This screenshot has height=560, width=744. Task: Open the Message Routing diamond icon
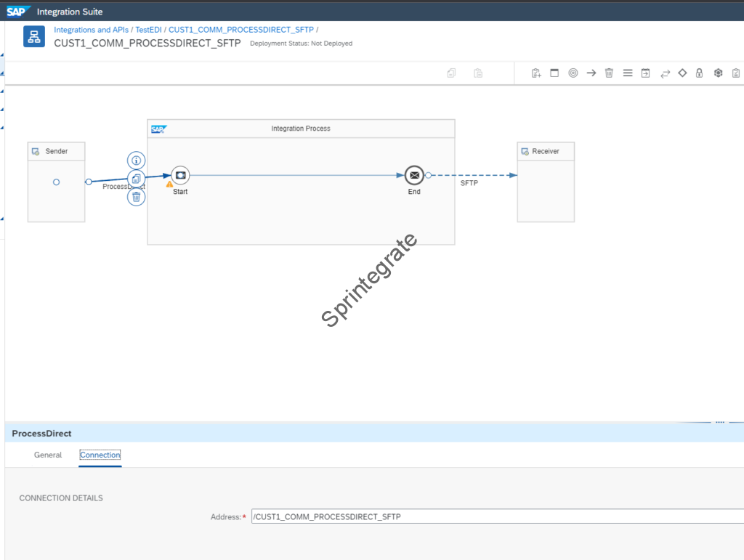(682, 73)
